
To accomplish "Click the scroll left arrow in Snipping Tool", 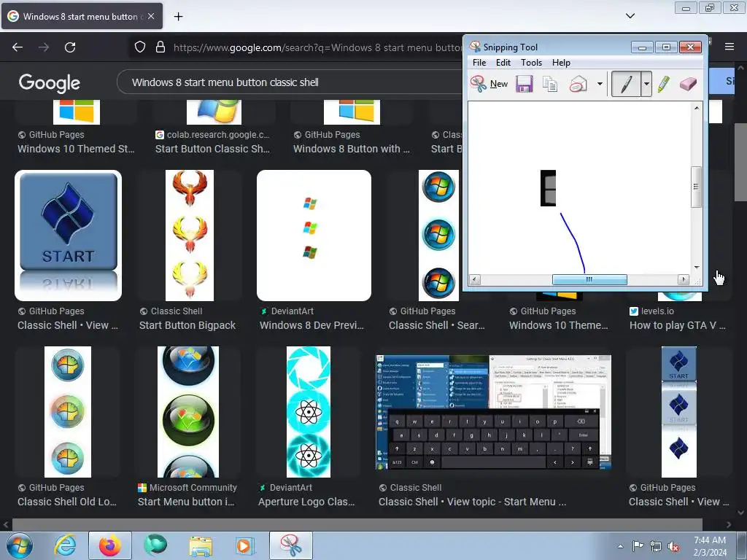I will 474,279.
